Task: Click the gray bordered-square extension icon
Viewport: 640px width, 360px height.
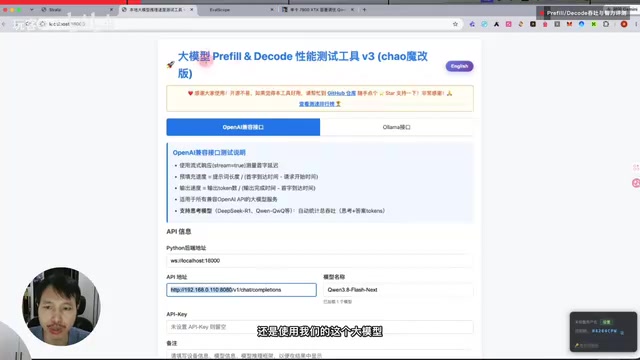Action: [x=557, y=24]
